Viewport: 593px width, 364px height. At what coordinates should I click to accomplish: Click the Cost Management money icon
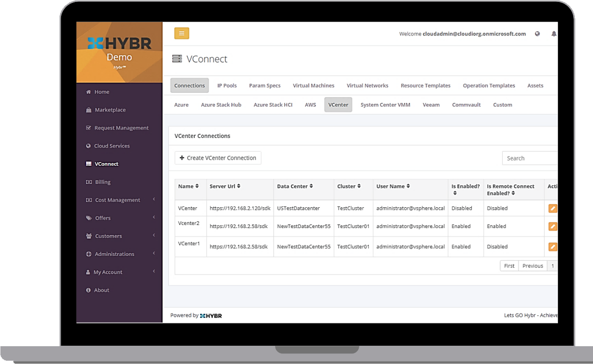[x=88, y=200]
